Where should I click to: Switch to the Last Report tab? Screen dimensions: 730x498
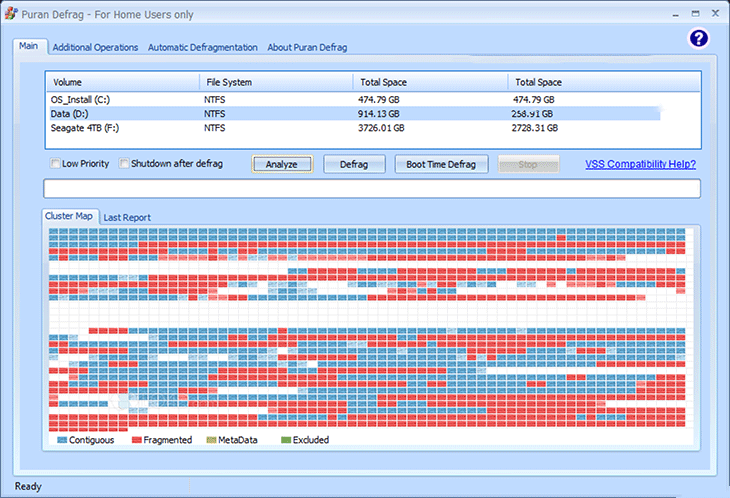tap(127, 217)
